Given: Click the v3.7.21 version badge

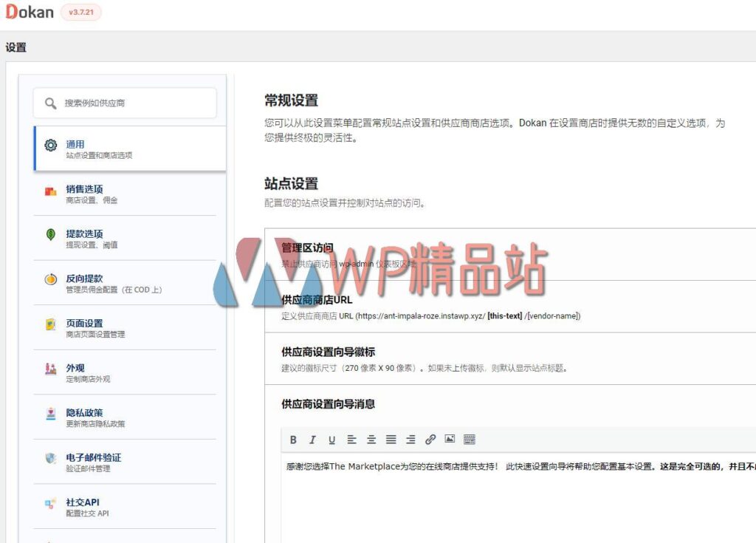Looking at the screenshot, I should tap(80, 13).
